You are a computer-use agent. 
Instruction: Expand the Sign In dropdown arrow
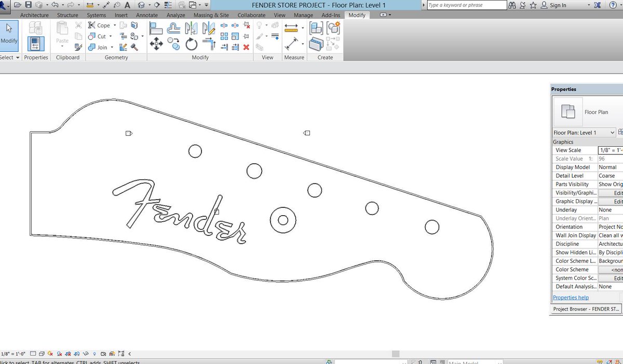[589, 5]
